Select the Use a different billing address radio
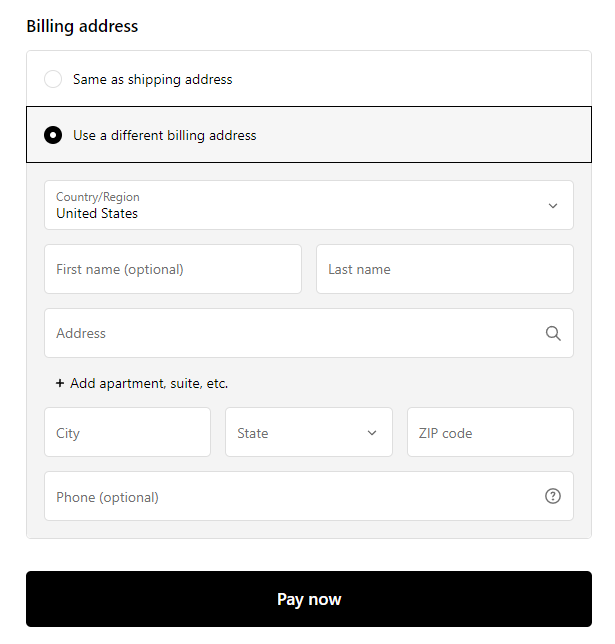Image resolution: width=615 pixels, height=644 pixels. pyautogui.click(x=53, y=135)
